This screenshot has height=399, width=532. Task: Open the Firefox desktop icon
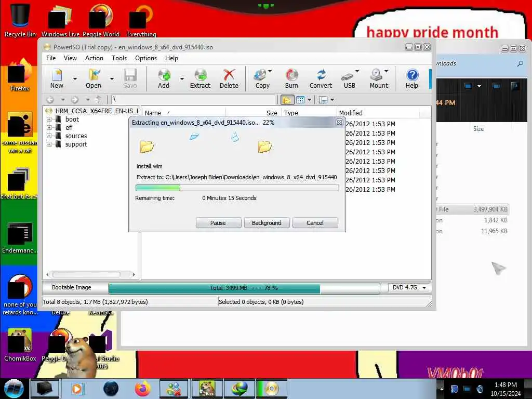pyautogui.click(x=20, y=75)
